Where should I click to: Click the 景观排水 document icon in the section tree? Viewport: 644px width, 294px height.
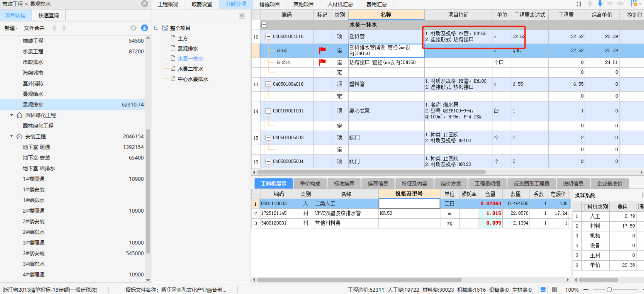click(173, 48)
